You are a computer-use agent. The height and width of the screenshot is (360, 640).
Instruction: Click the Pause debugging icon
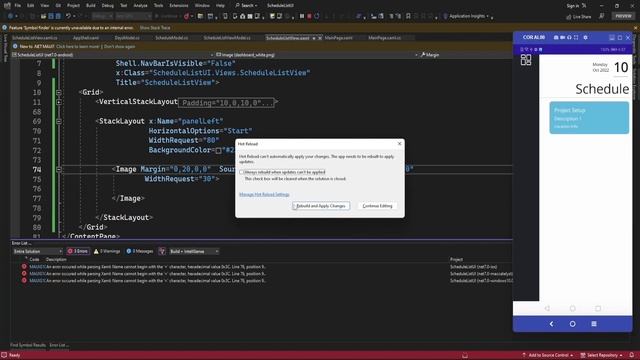(302, 16)
